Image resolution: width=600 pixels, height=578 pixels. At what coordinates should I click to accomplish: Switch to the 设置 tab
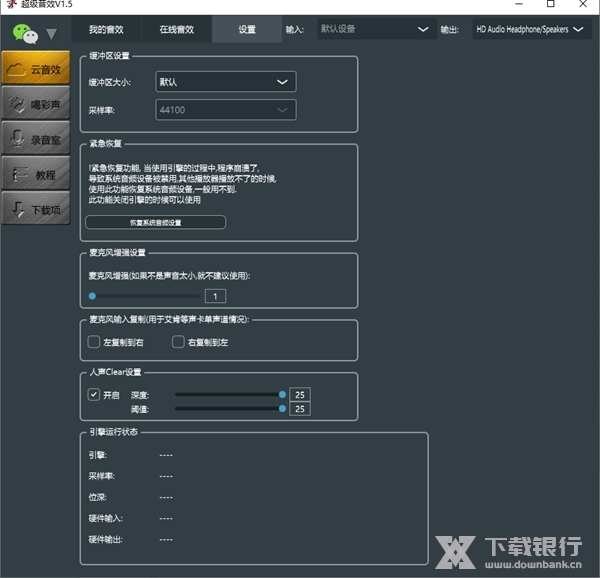tap(247, 29)
